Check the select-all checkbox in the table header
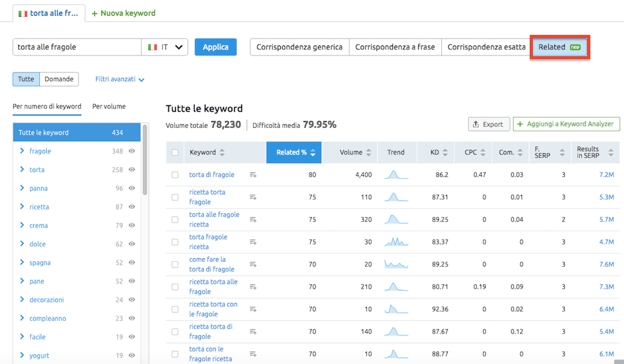This screenshot has width=624, height=364. coord(175,152)
